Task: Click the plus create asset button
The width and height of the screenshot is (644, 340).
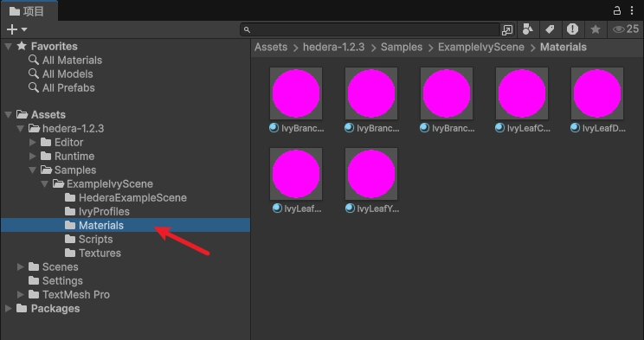Action: click(x=12, y=29)
